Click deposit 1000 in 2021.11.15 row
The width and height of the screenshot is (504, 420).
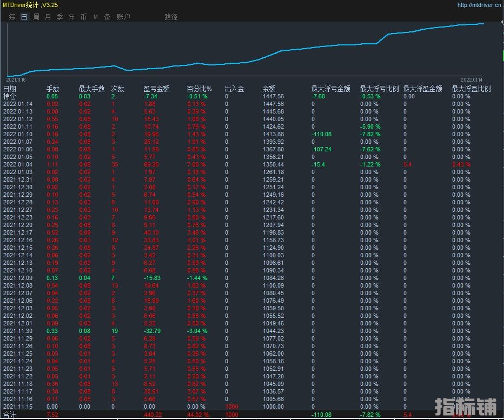tap(232, 406)
